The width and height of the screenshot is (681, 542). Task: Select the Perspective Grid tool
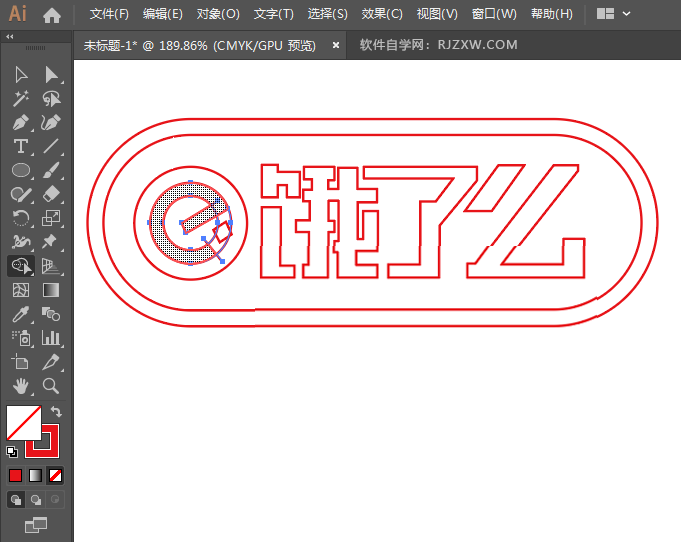[51, 266]
